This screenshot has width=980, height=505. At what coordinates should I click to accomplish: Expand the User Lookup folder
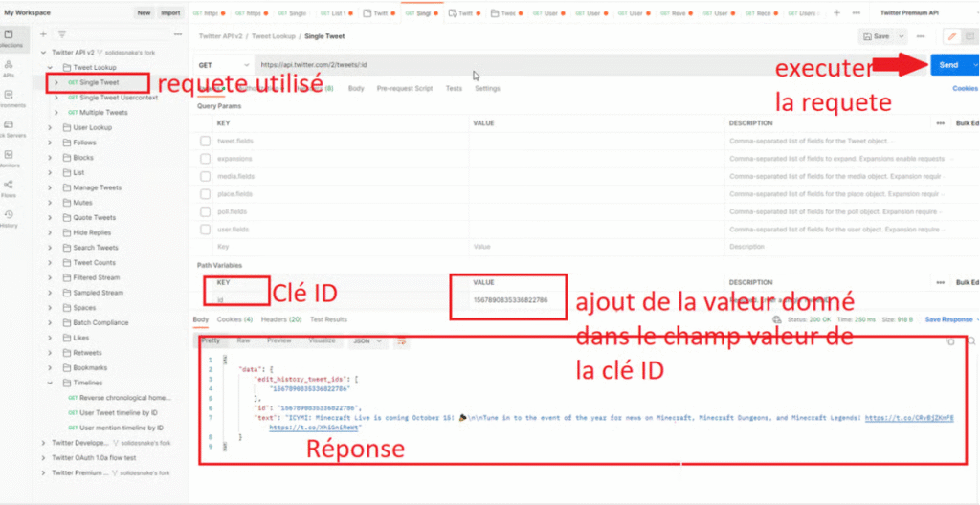coord(51,127)
